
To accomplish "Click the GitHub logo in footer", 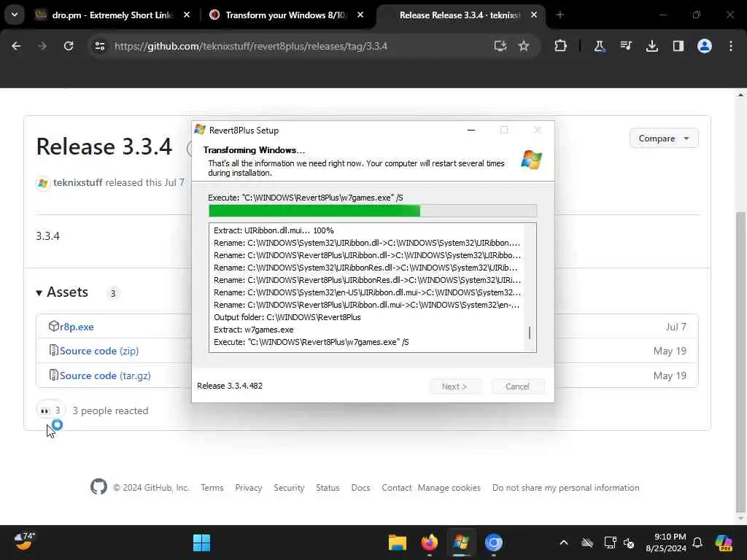I will point(98,486).
